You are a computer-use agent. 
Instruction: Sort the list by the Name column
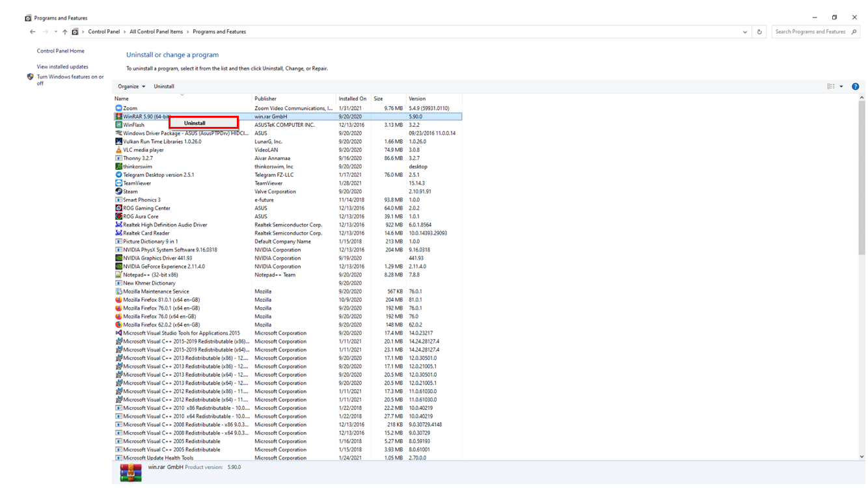click(x=182, y=99)
